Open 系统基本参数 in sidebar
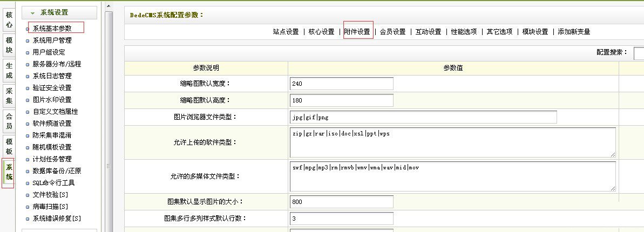Image resolution: width=644 pixels, height=232 pixels. (x=52, y=29)
